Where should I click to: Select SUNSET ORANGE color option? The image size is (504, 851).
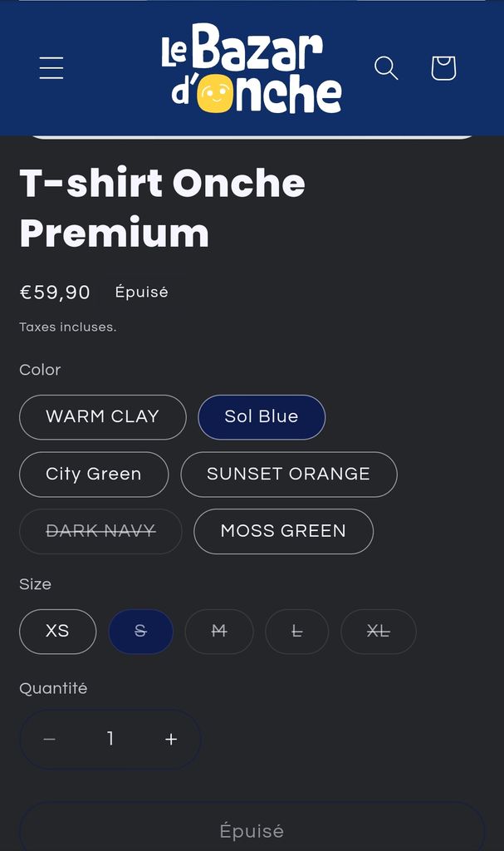(x=288, y=474)
